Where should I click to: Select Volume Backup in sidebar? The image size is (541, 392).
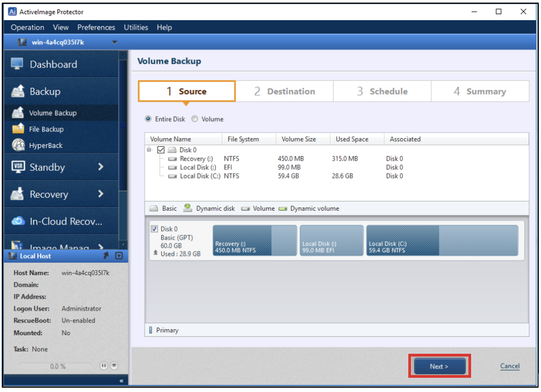61,113
